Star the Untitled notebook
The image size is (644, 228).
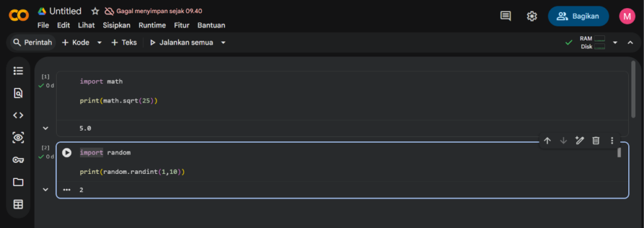point(95,11)
